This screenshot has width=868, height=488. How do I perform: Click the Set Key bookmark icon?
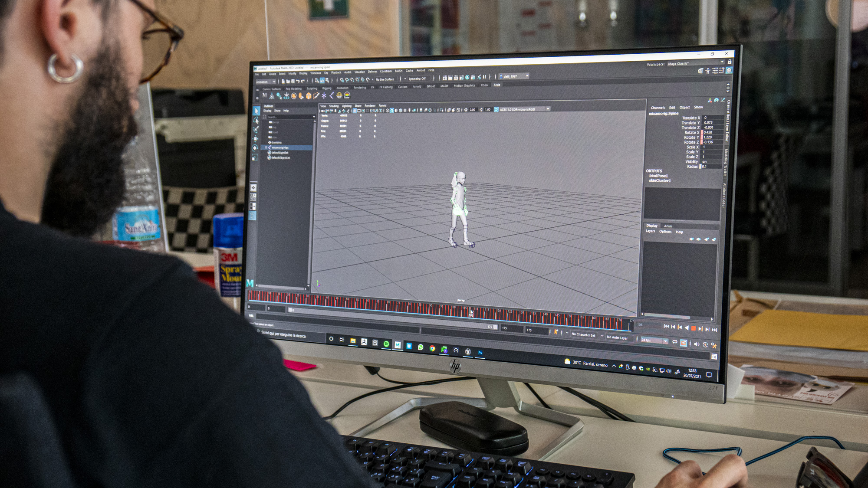click(x=556, y=332)
